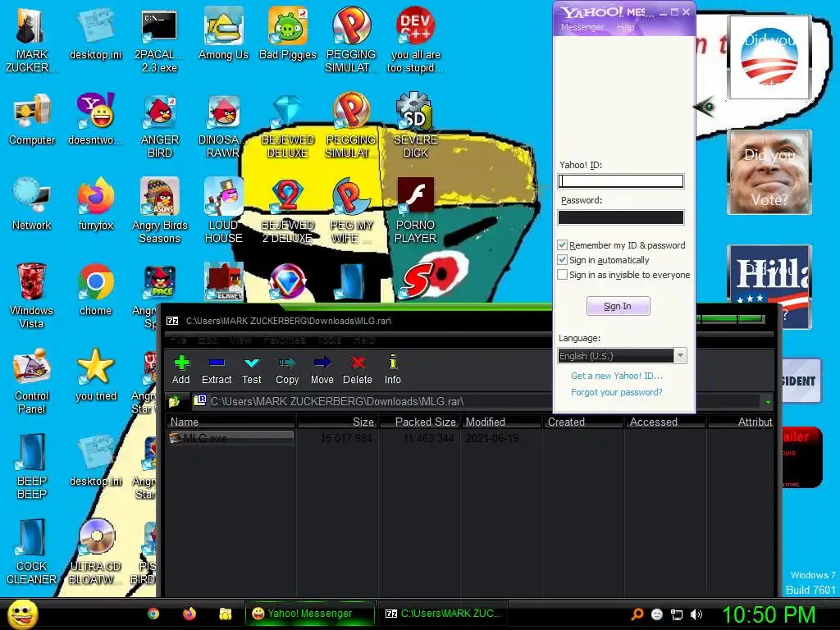Open the Help menu in Yahoo! Messenger

(x=625, y=27)
